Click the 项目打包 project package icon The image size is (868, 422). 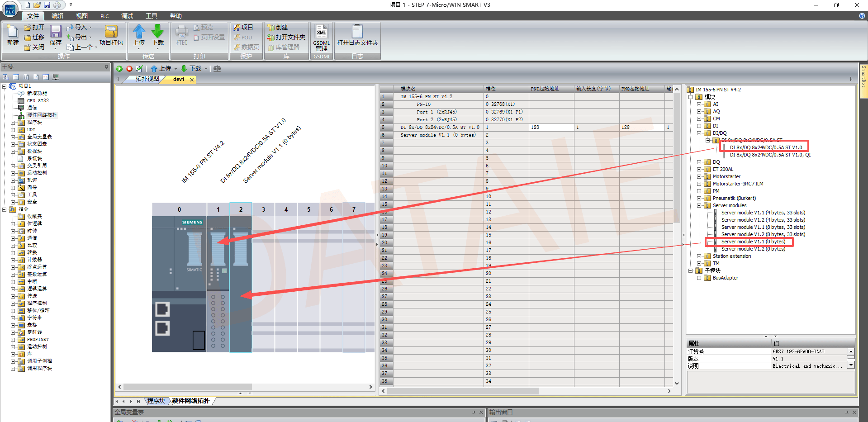pos(111,32)
